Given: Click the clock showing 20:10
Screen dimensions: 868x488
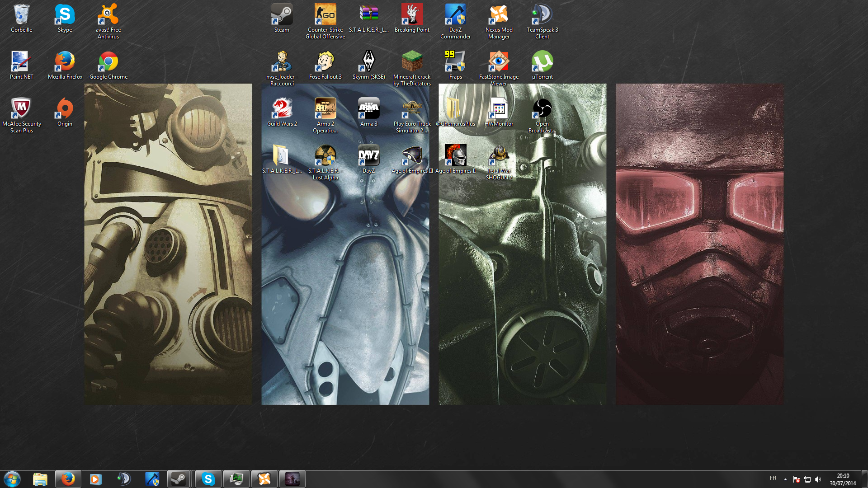Looking at the screenshot, I should tap(843, 479).
